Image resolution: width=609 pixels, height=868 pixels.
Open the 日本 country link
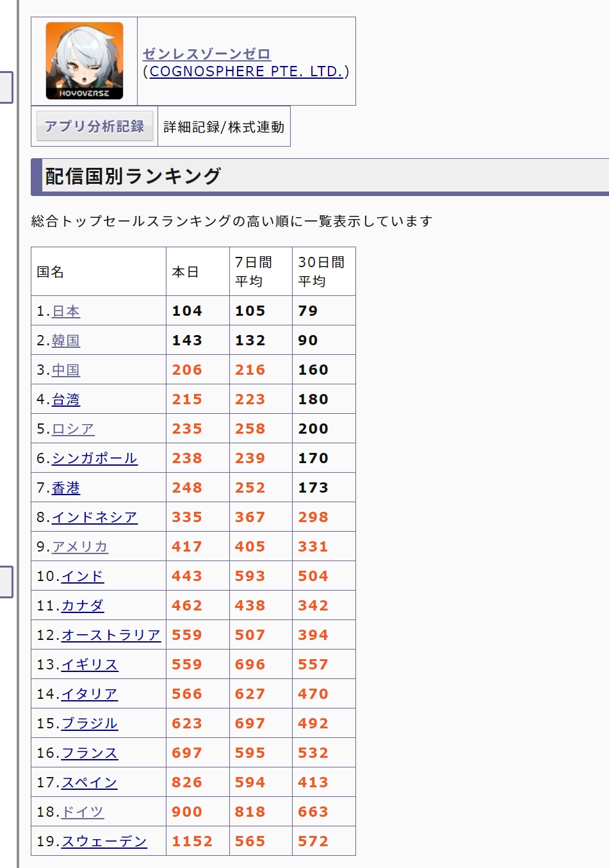[x=66, y=311]
